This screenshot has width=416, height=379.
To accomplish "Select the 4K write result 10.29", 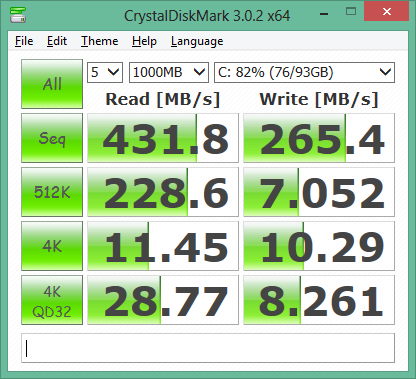I will coord(319,246).
